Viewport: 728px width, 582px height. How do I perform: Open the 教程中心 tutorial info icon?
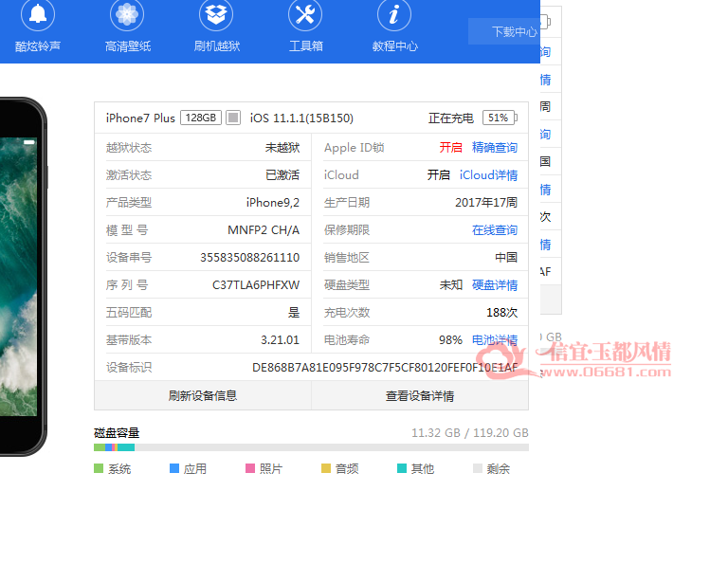click(394, 14)
